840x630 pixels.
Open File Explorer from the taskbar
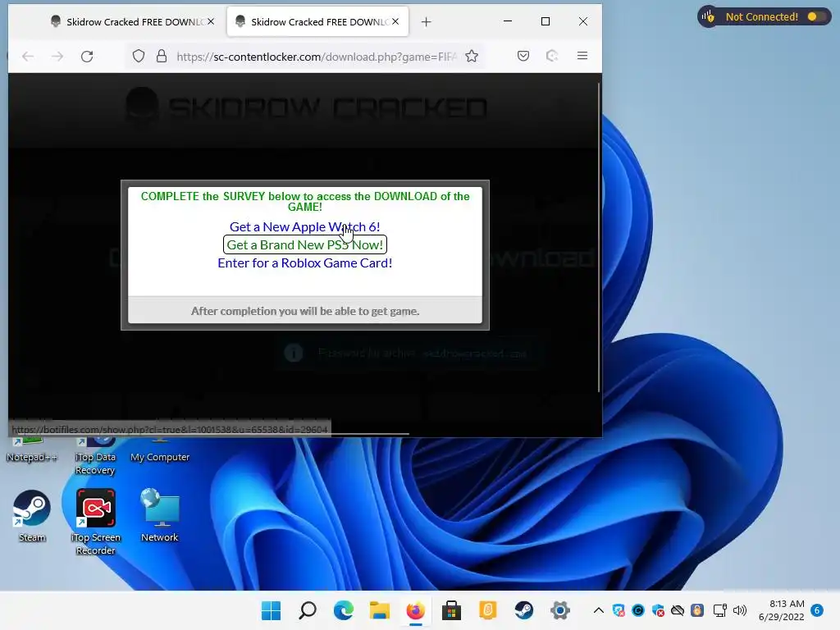[379, 610]
